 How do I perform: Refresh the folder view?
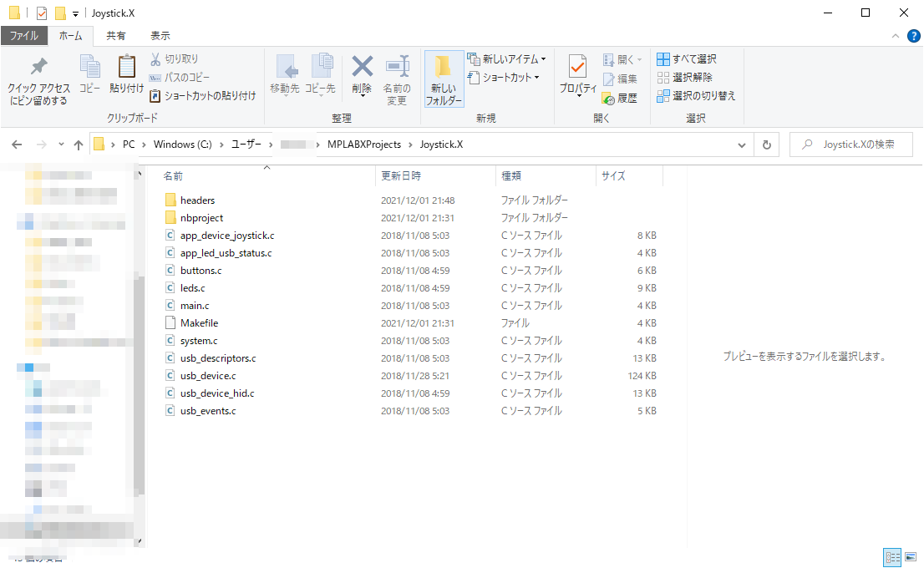(x=766, y=144)
